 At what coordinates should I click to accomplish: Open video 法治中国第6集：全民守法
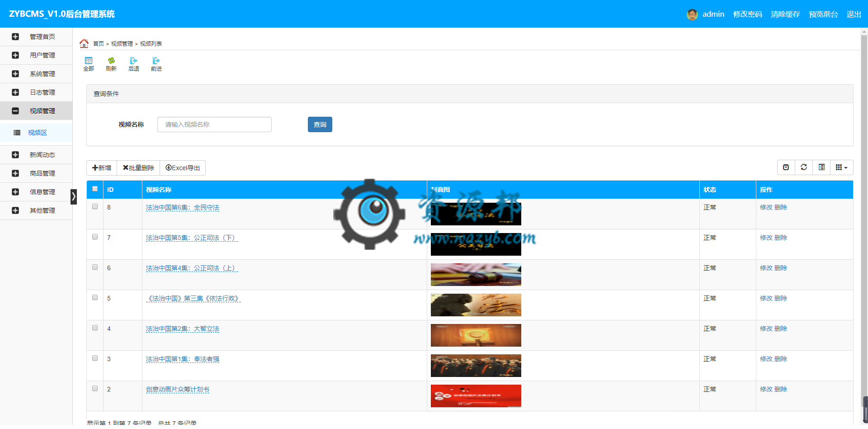coord(183,208)
